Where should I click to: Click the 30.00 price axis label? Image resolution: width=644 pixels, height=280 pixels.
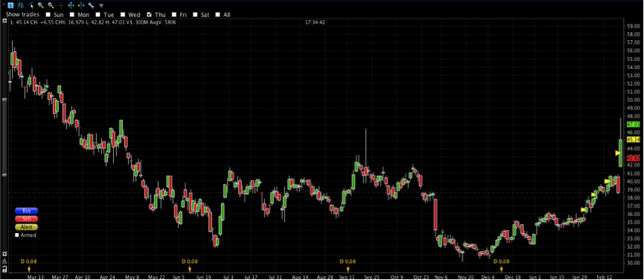[633, 263]
